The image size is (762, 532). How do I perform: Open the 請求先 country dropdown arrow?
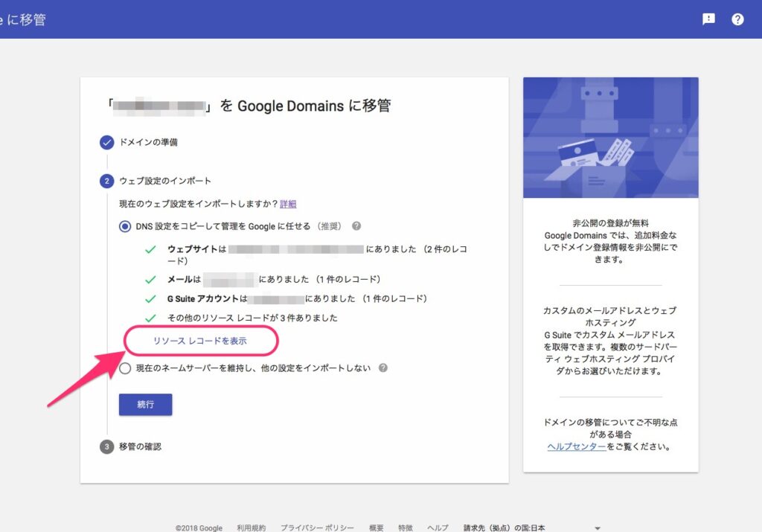click(598, 528)
